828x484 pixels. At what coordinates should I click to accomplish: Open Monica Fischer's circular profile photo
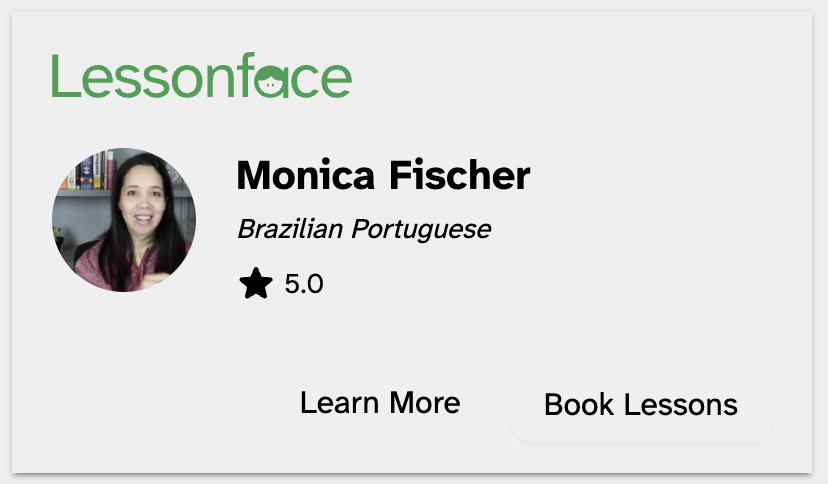click(124, 220)
